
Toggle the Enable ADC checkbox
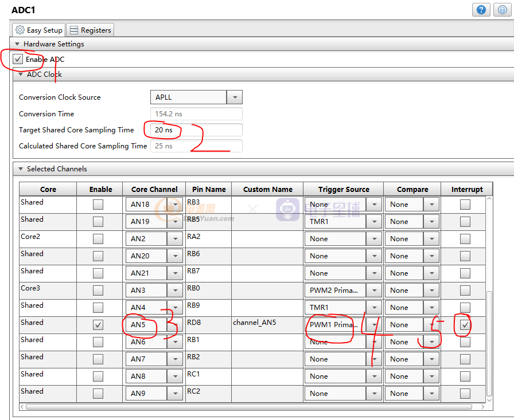[18, 59]
